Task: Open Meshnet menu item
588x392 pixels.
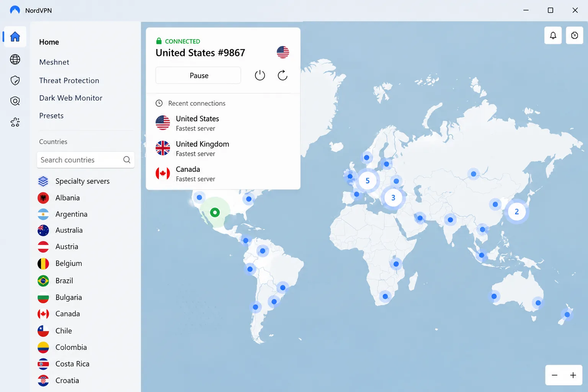Action: pyautogui.click(x=54, y=62)
